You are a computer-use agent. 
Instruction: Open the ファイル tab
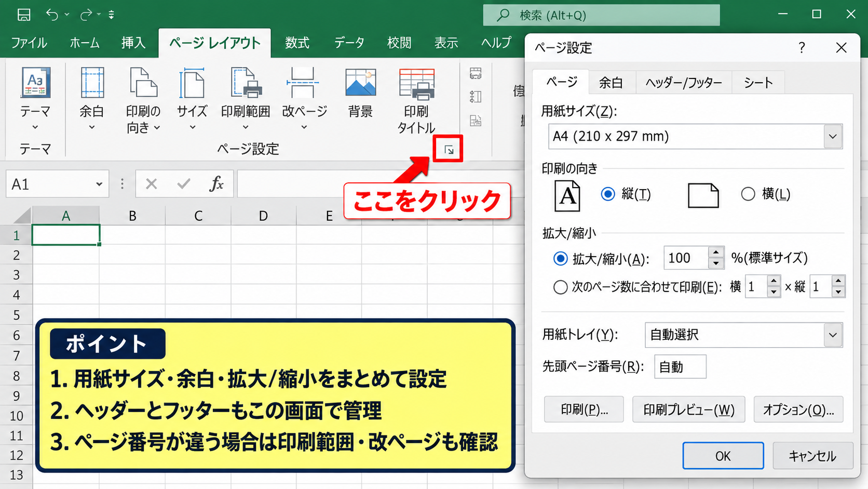click(29, 43)
